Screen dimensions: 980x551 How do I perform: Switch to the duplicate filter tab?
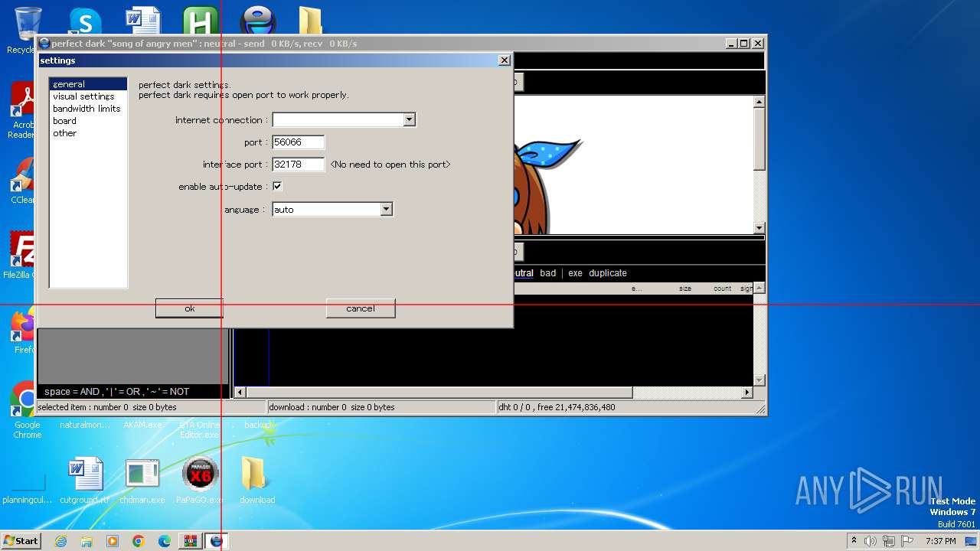608,273
